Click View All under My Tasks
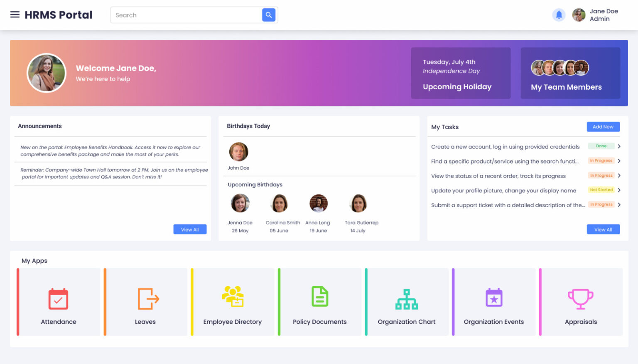This screenshot has width=638, height=364. pyautogui.click(x=603, y=230)
